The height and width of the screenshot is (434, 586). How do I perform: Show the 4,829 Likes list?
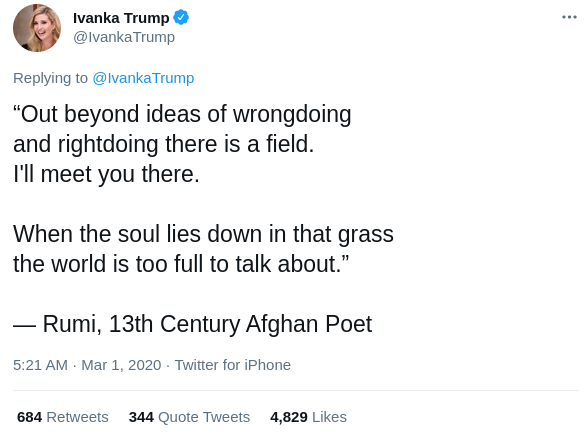coord(308,417)
